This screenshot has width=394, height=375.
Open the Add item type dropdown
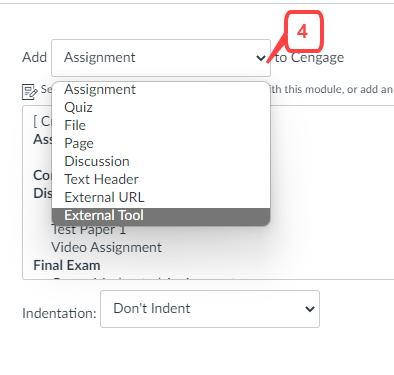161,58
